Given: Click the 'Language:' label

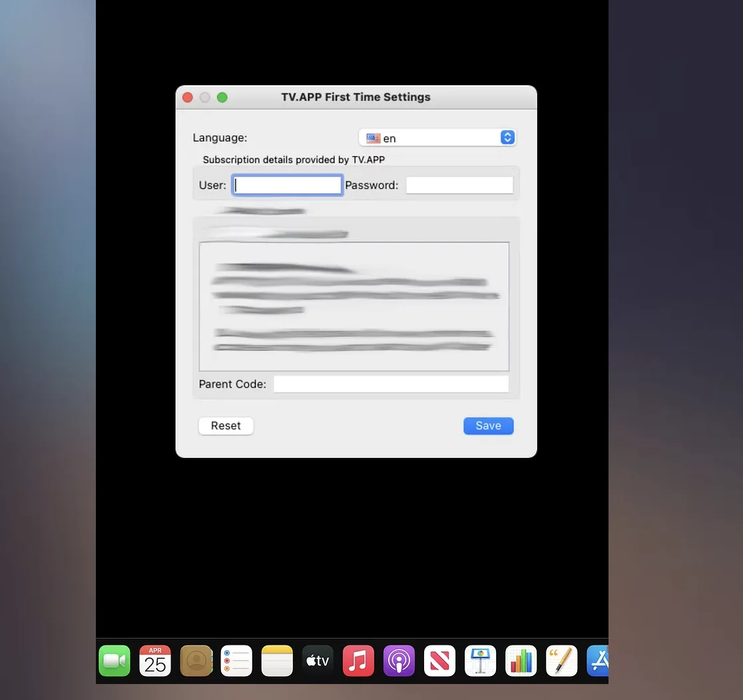Looking at the screenshot, I should [220, 138].
